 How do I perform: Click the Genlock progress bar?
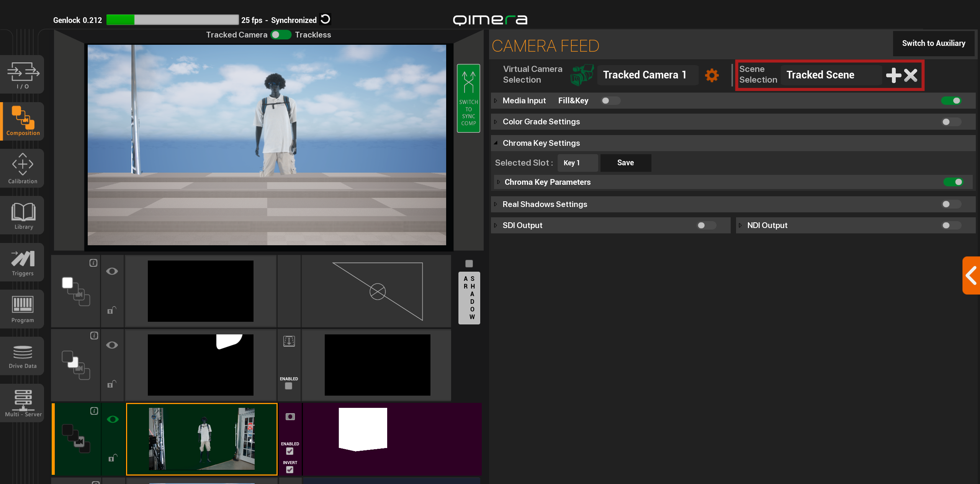coord(172,20)
